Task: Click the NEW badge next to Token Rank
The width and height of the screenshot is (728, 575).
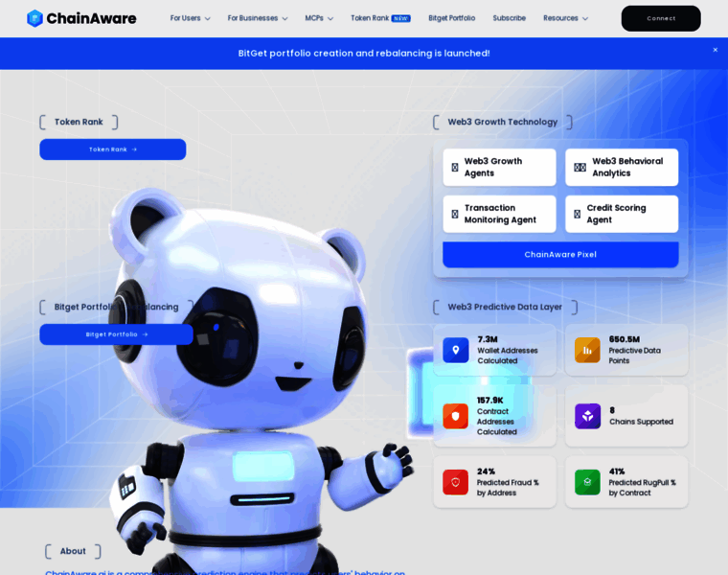Action: (400, 18)
